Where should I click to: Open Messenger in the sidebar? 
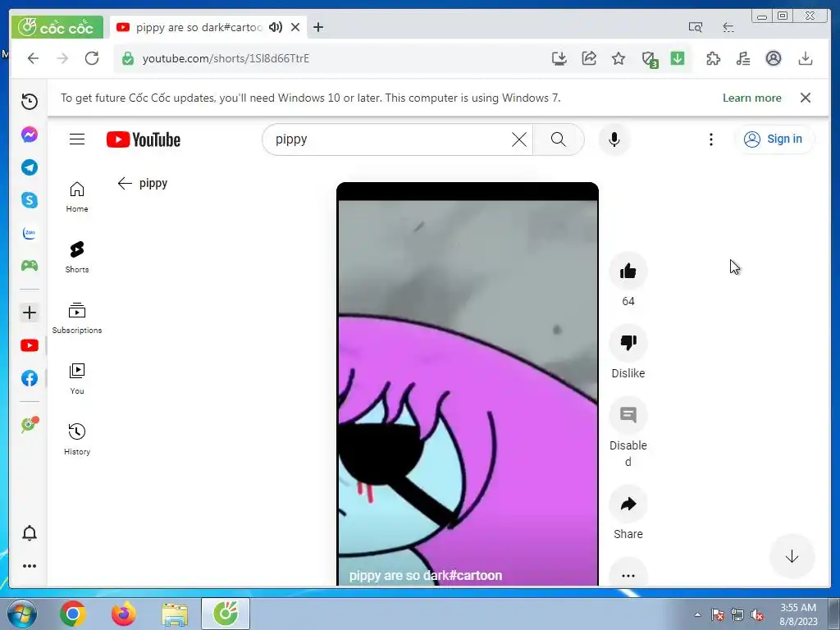tap(30, 135)
